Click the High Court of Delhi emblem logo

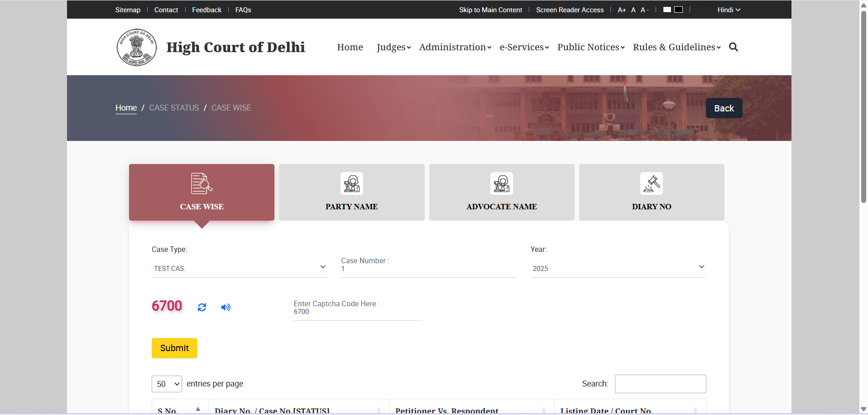(137, 48)
